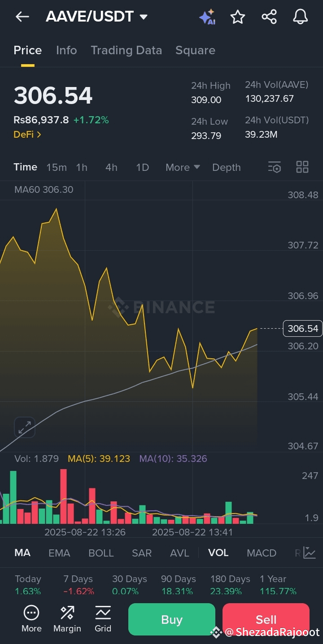Tap the 1 Year performance 115.77%
323x644 pixels.
278,591
